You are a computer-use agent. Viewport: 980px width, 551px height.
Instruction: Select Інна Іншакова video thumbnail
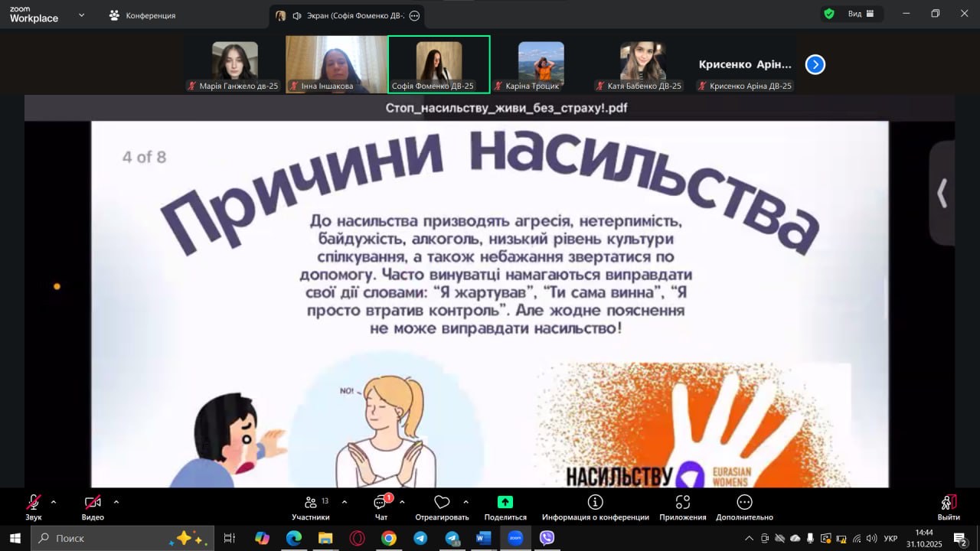click(336, 64)
